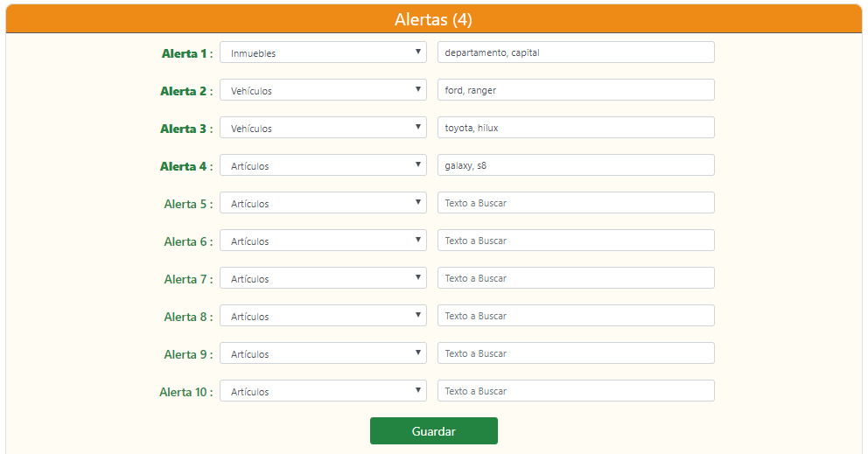Image resolution: width=868 pixels, height=454 pixels.
Task: Open the Alerta 9 category dropdown
Action: point(323,353)
